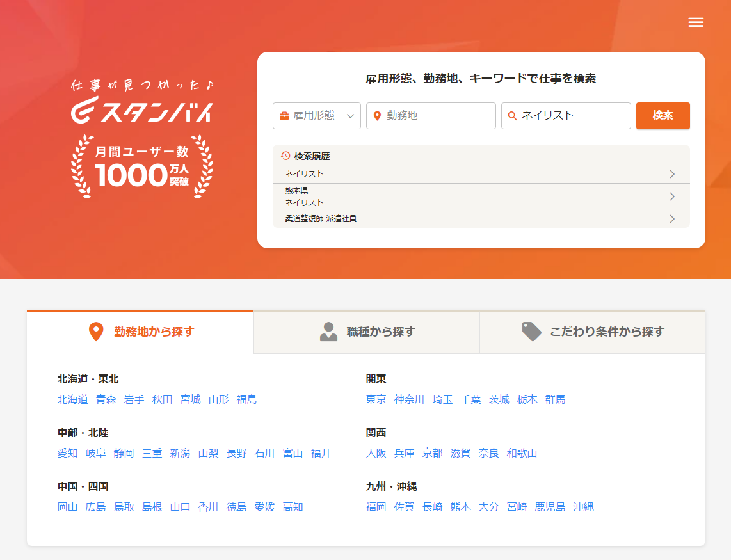731x560 pixels.
Task: Open the 愛媛 link
Action: [265, 507]
